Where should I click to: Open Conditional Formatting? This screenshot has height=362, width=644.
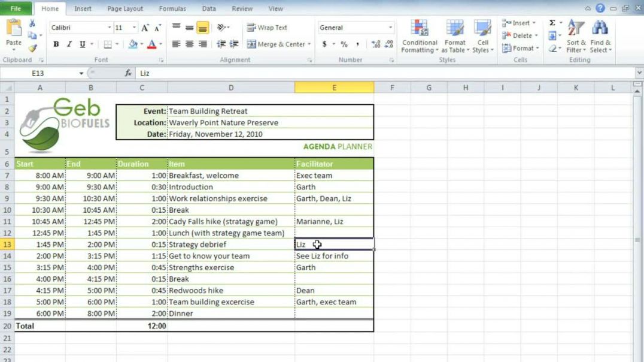point(420,36)
